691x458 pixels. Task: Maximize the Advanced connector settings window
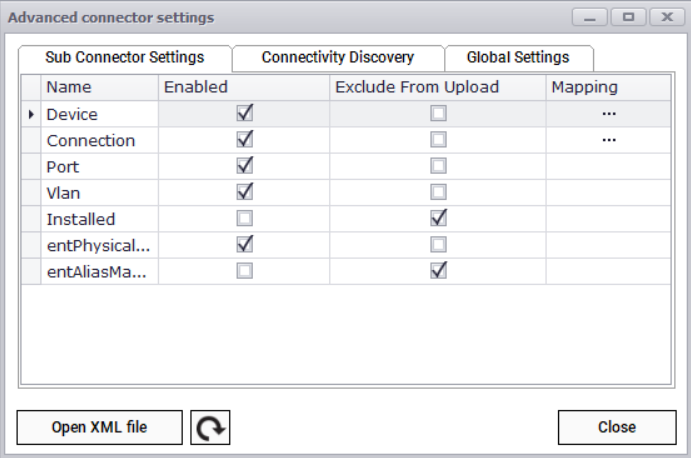(627, 18)
